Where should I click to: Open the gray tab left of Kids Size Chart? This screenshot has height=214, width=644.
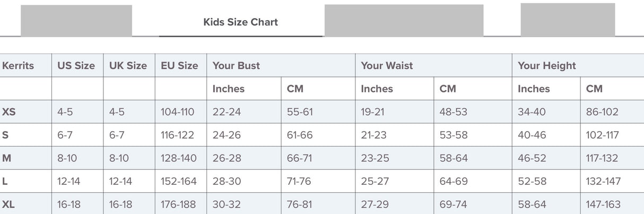click(76, 21)
